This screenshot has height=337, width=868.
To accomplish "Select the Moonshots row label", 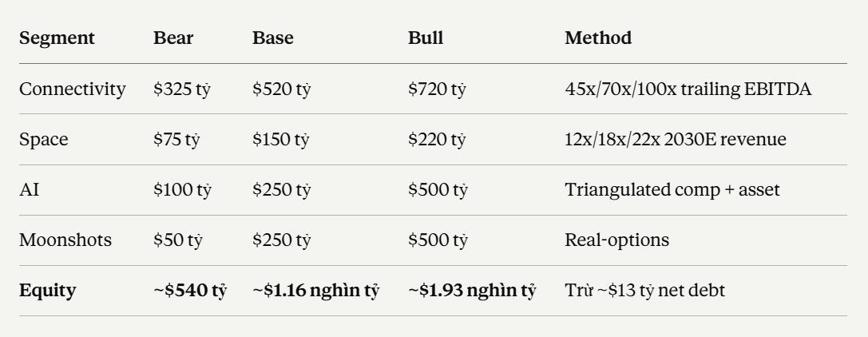I will 65,240.
